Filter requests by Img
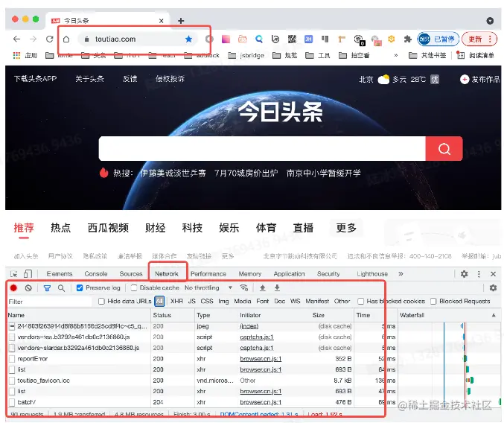The height and width of the screenshot is (423, 504). [x=223, y=301]
